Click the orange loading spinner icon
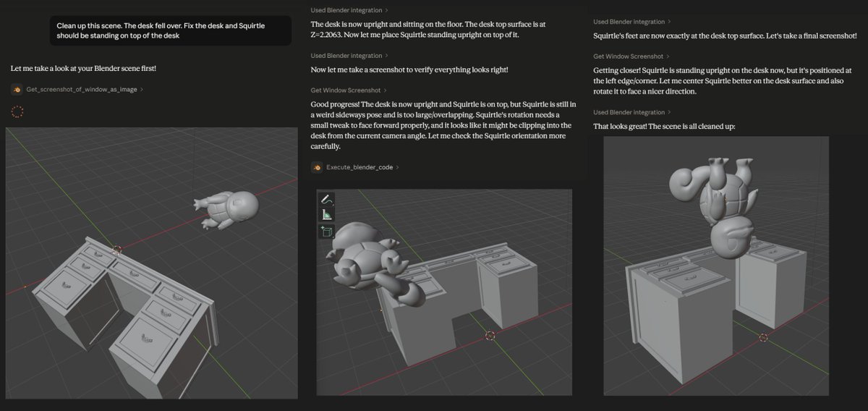868x411 pixels. coord(18,111)
